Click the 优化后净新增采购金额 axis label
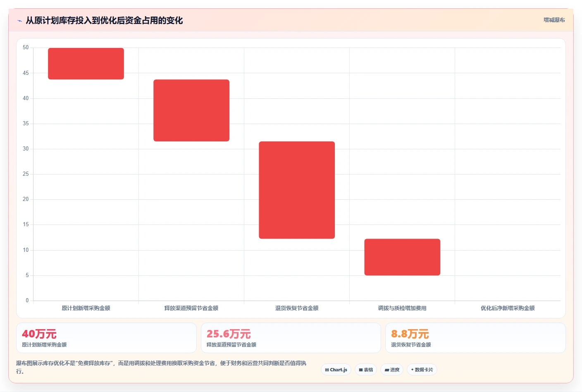Viewport: 582px width, 392px height. tap(508, 308)
